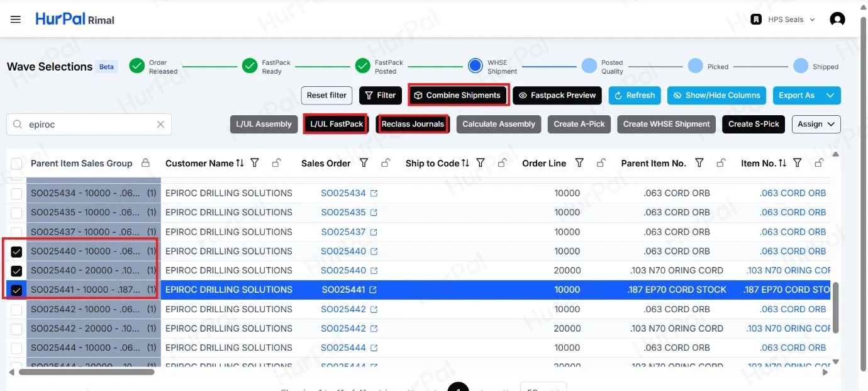The height and width of the screenshot is (391, 868).
Task: Click the Reclass Journals button
Action: 413,124
